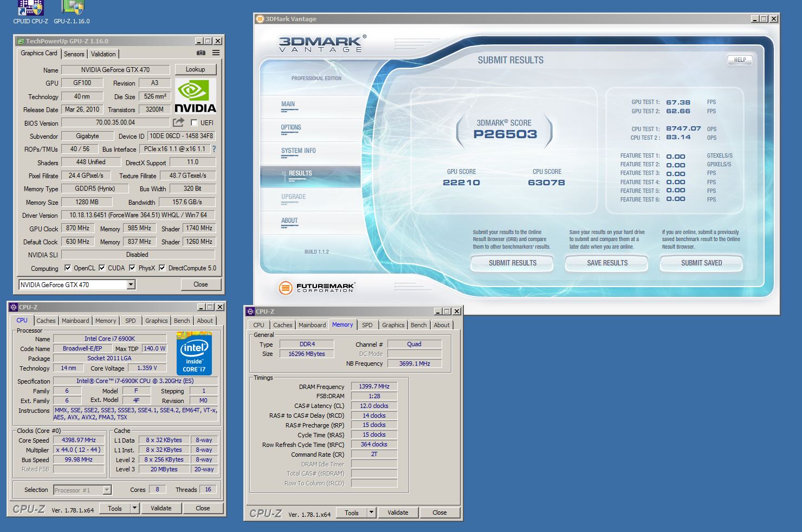Open the Processor #1 selection dropdown

(107, 490)
